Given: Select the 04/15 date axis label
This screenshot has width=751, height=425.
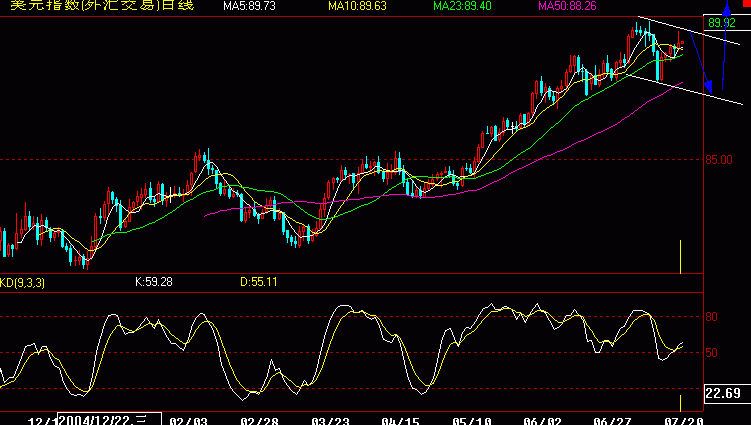Looking at the screenshot, I should click(x=400, y=421).
